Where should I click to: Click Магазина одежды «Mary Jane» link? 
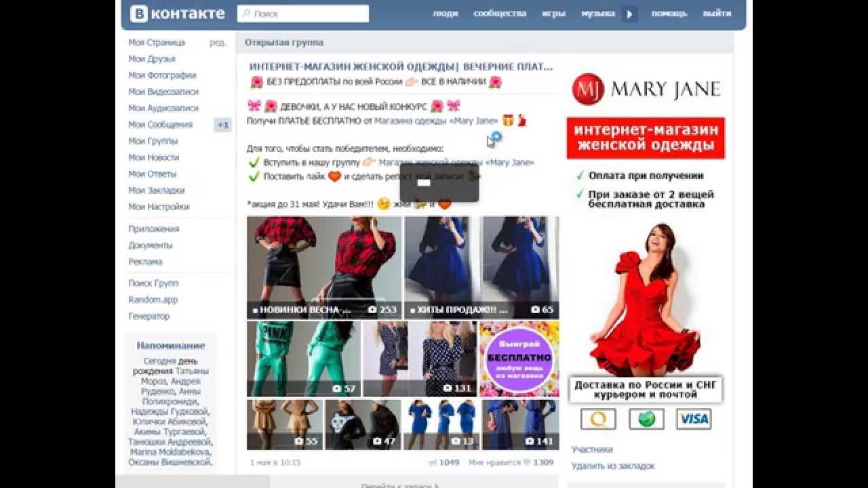tap(436, 121)
